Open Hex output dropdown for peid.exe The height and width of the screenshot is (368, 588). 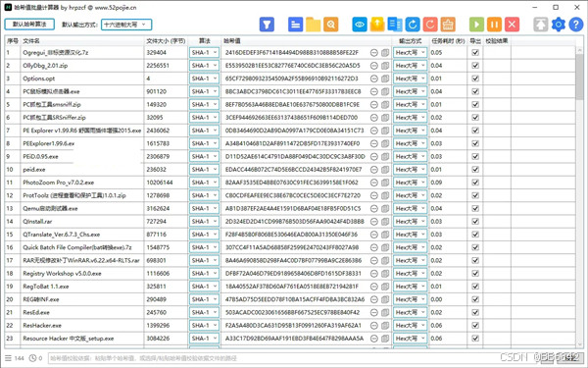410,170
